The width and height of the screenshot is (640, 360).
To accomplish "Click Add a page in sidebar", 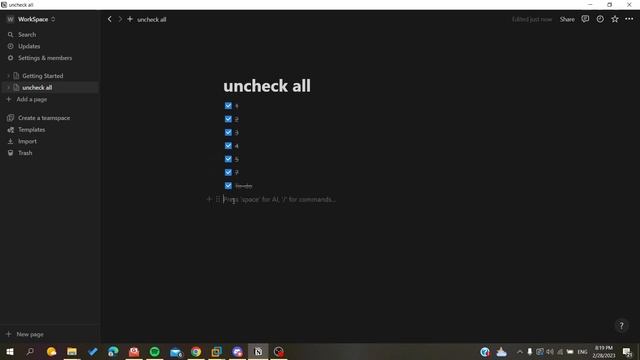I will (31, 99).
